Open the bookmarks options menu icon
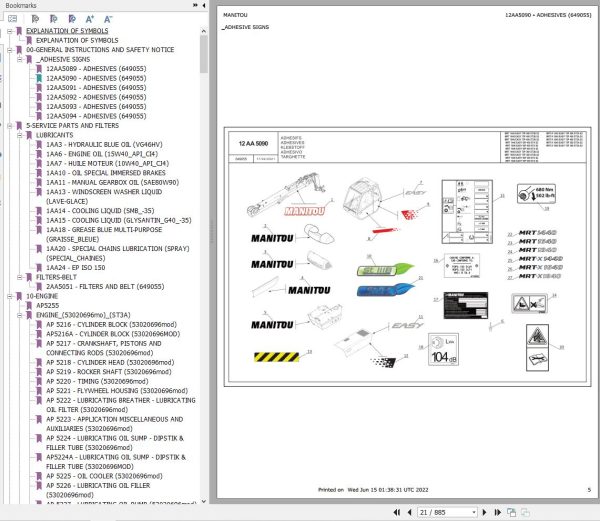This screenshot has width=600, height=521. 13,18
